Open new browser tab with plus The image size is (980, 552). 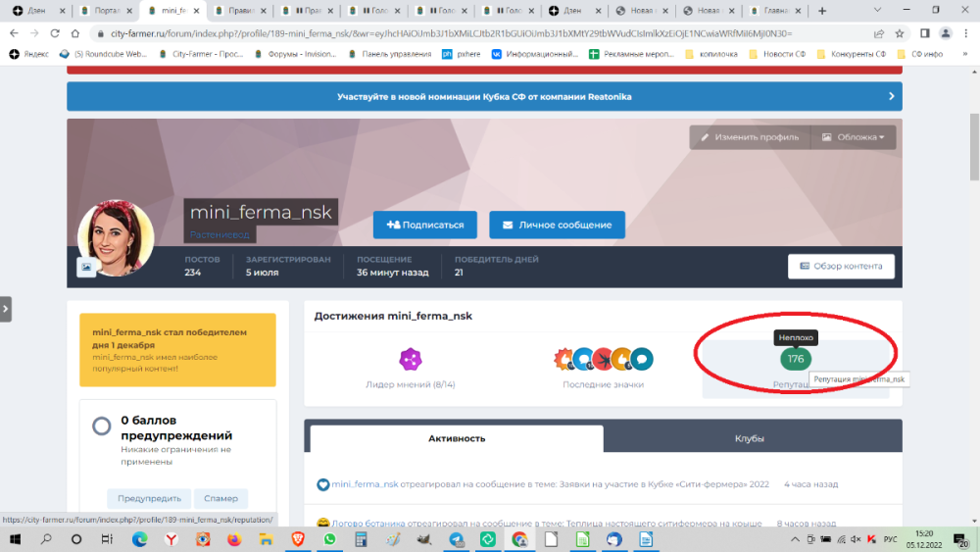[x=821, y=11]
